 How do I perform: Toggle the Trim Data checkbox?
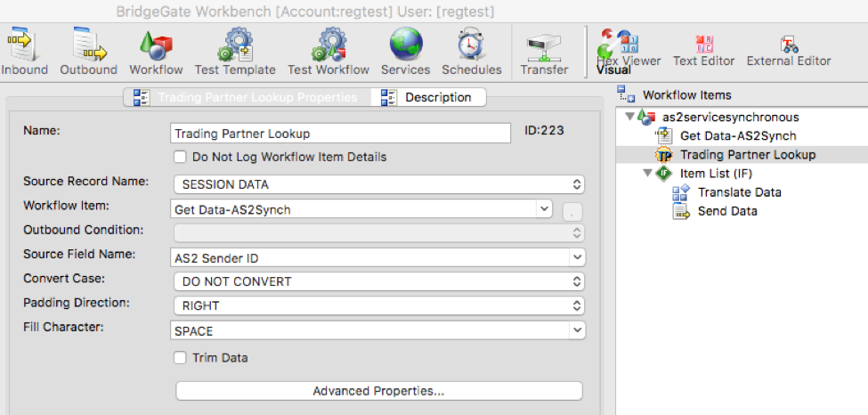pos(180,357)
